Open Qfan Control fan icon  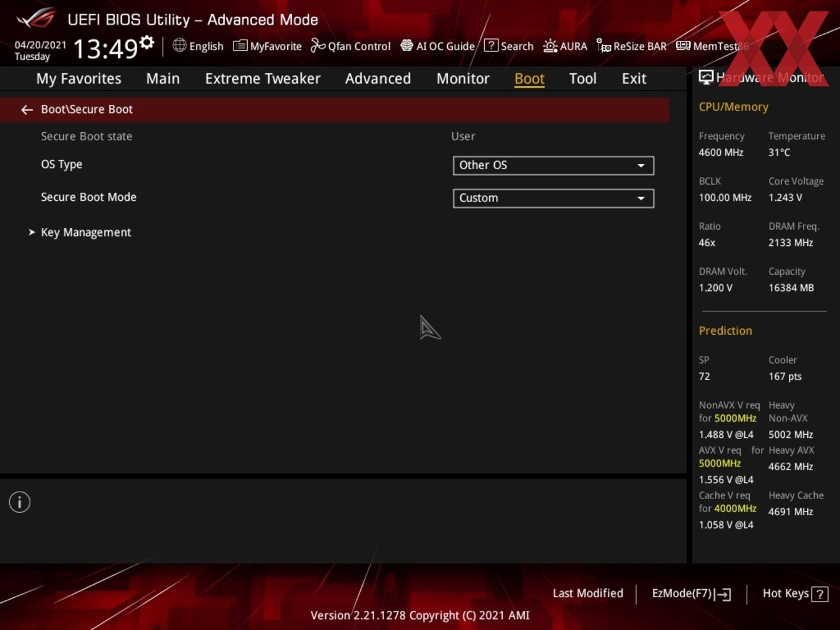[317, 45]
